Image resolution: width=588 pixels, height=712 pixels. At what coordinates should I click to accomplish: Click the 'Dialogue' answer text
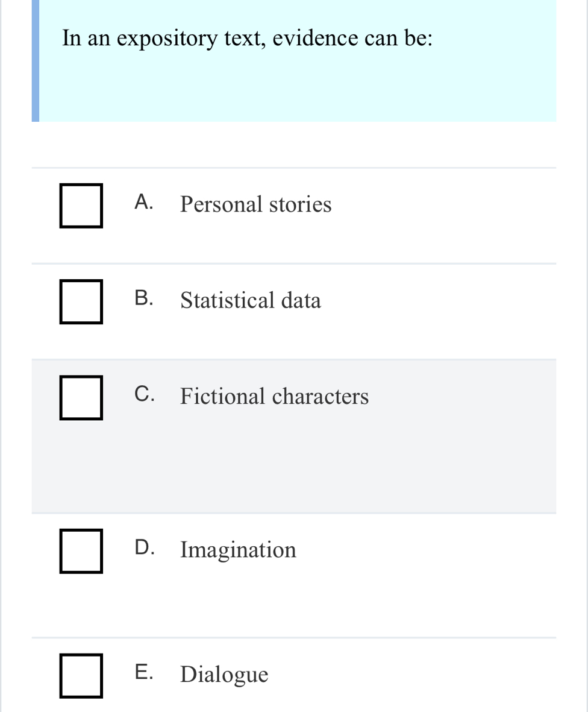pyautogui.click(x=225, y=674)
